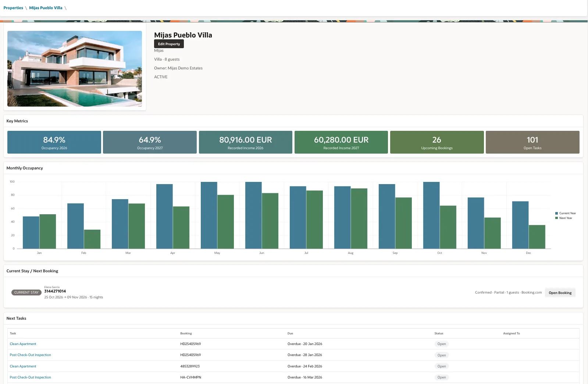This screenshot has width=588, height=384.
Task: Click the Open Booking button
Action: pos(560,293)
